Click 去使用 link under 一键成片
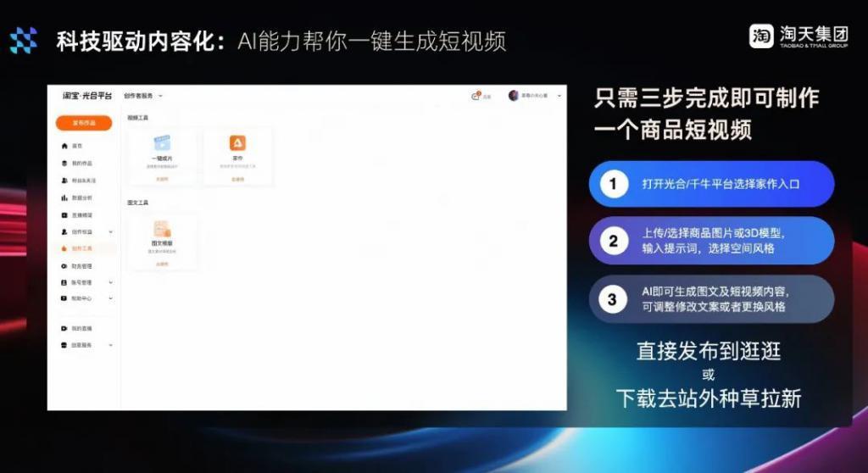The height and width of the screenshot is (473, 868). (162, 180)
